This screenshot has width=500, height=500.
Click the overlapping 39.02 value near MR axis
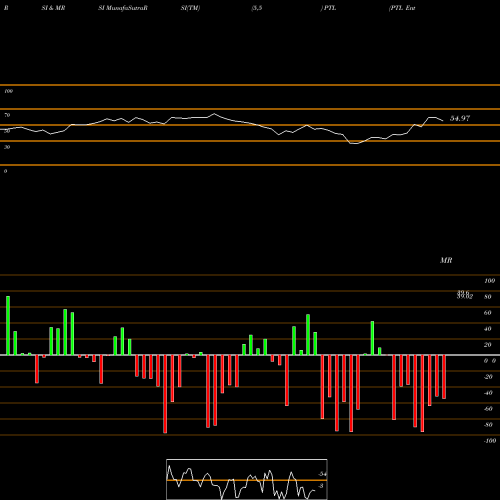465,296
